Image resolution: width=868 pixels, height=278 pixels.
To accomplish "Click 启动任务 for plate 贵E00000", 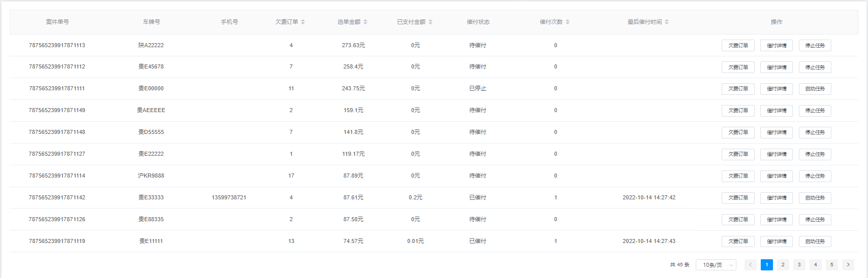I will click(815, 89).
